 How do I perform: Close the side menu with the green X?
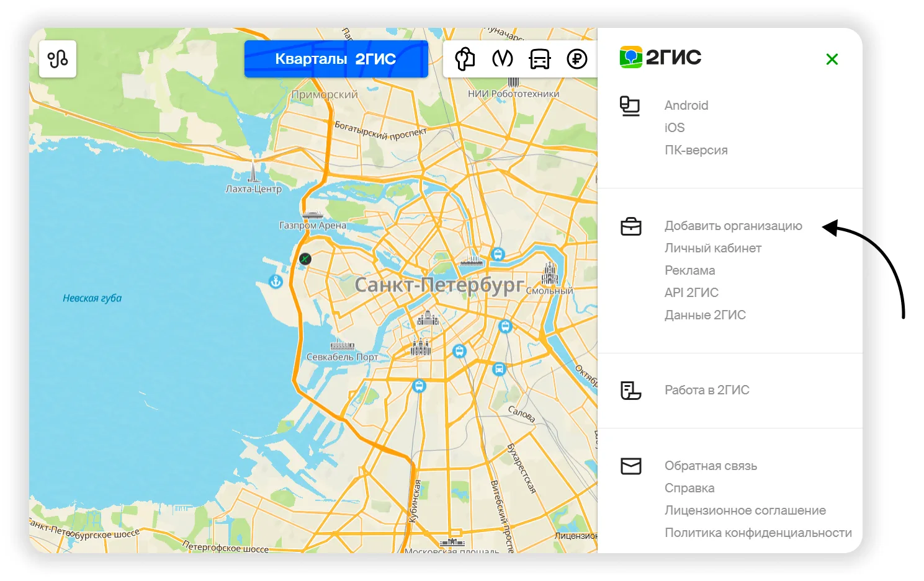coord(832,59)
